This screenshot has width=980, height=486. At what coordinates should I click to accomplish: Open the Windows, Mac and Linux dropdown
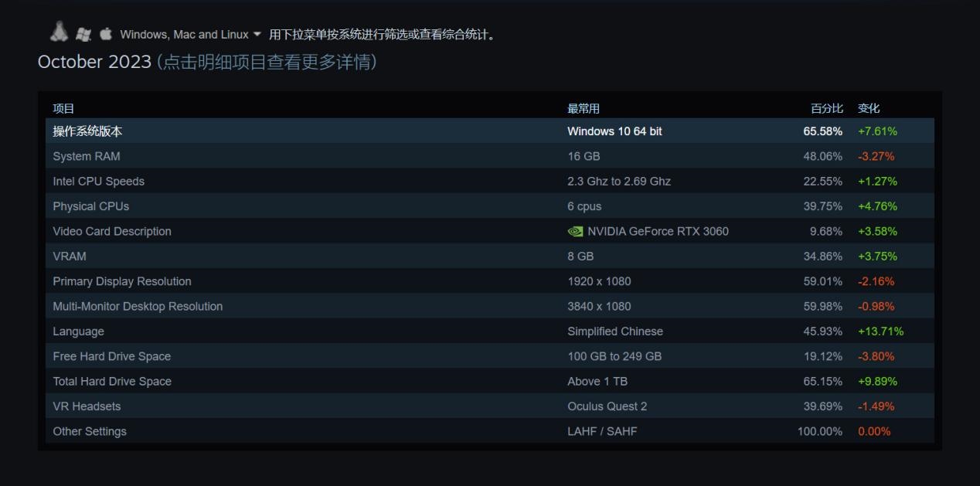(x=191, y=35)
